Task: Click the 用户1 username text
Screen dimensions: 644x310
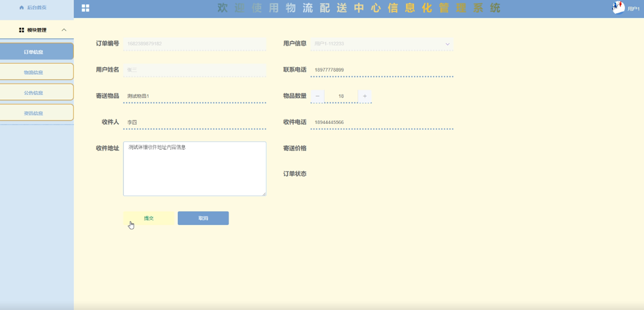Action: [634, 8]
